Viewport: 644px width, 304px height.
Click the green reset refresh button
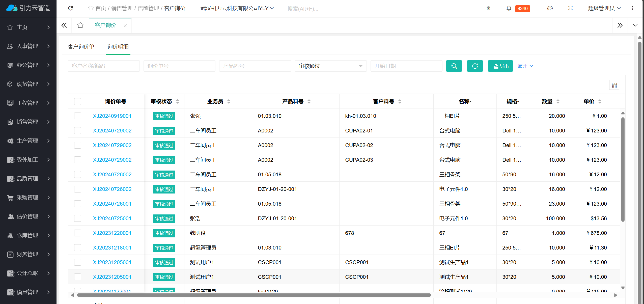tap(474, 66)
